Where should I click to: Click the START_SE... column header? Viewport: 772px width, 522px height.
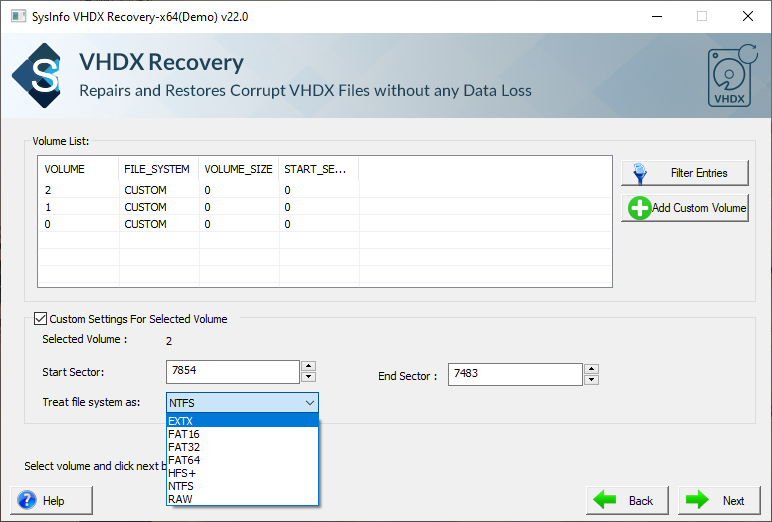(319, 169)
